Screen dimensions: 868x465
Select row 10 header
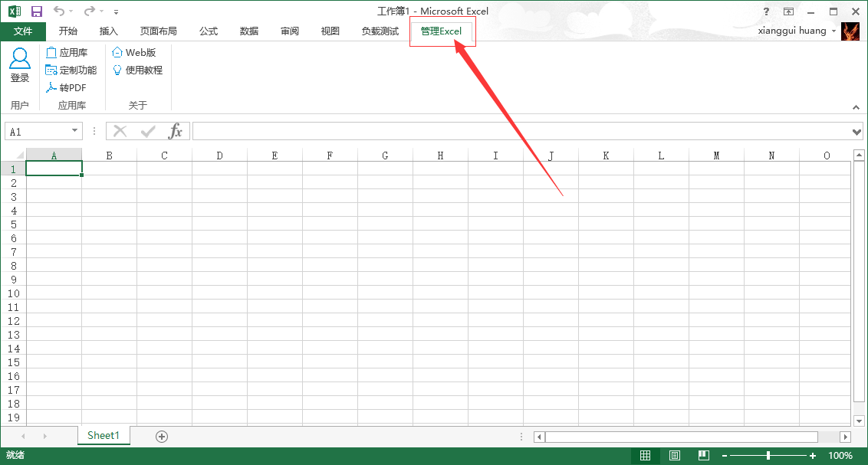13,293
